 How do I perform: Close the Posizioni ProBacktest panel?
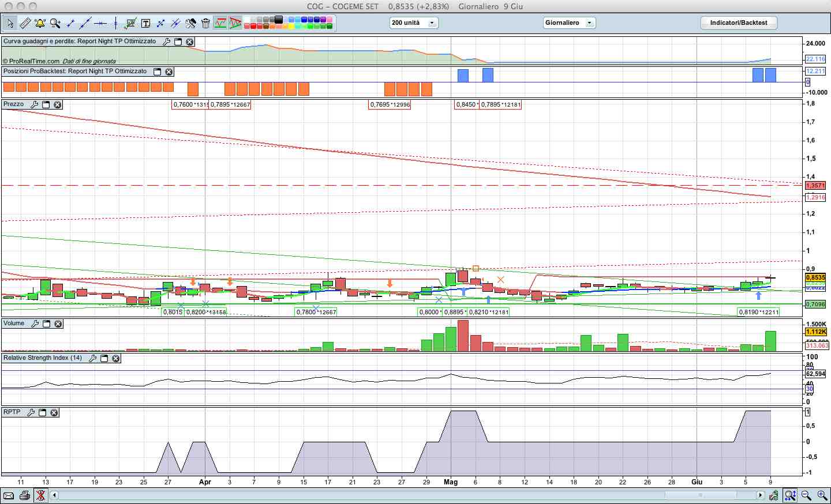[169, 72]
